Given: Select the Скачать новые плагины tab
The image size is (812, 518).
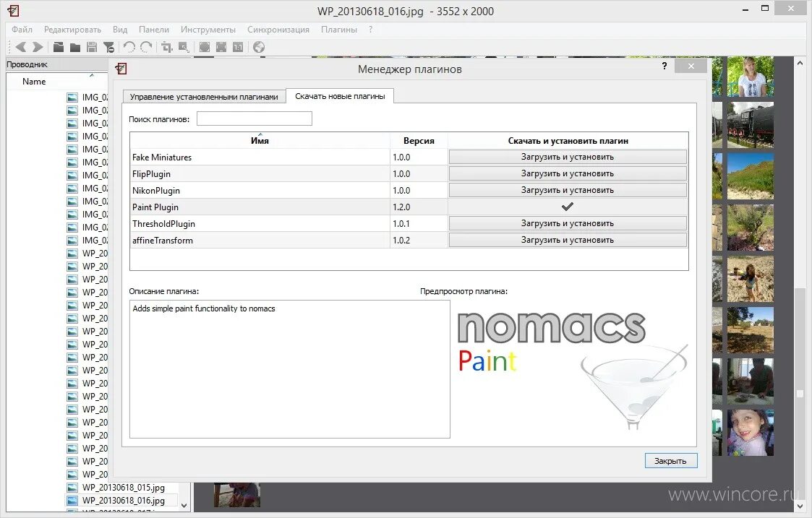Looking at the screenshot, I should [x=340, y=96].
